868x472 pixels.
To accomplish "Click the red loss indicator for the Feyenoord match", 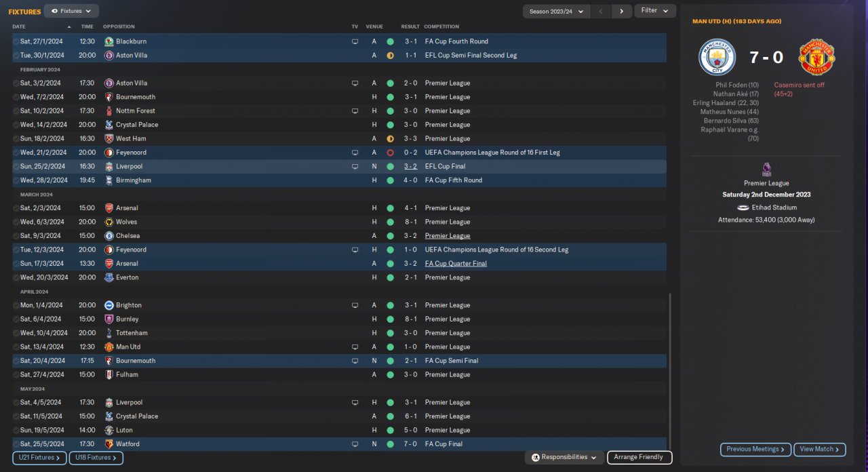I will (390, 153).
